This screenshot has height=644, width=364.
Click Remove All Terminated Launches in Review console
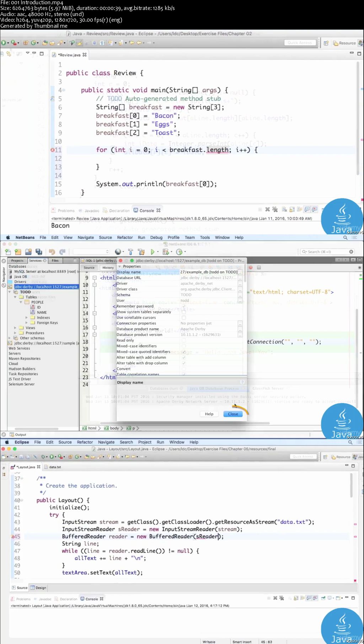coord(275,209)
